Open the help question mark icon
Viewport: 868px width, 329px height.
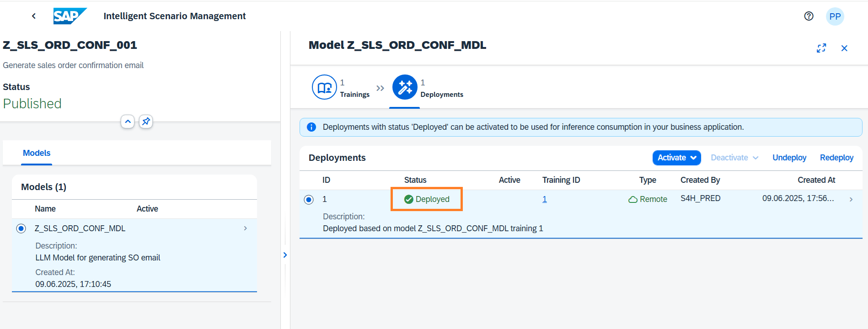(x=809, y=16)
